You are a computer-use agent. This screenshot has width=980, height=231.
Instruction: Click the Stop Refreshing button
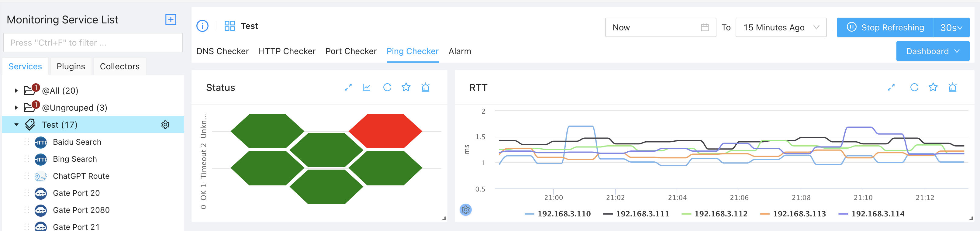pyautogui.click(x=885, y=27)
